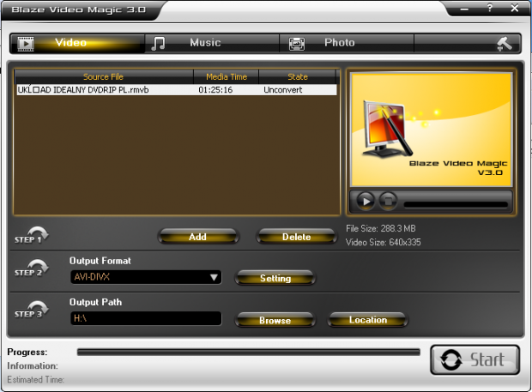Click the Step 2 arrow icon
The width and height of the screenshot is (532, 392).
tap(32, 268)
